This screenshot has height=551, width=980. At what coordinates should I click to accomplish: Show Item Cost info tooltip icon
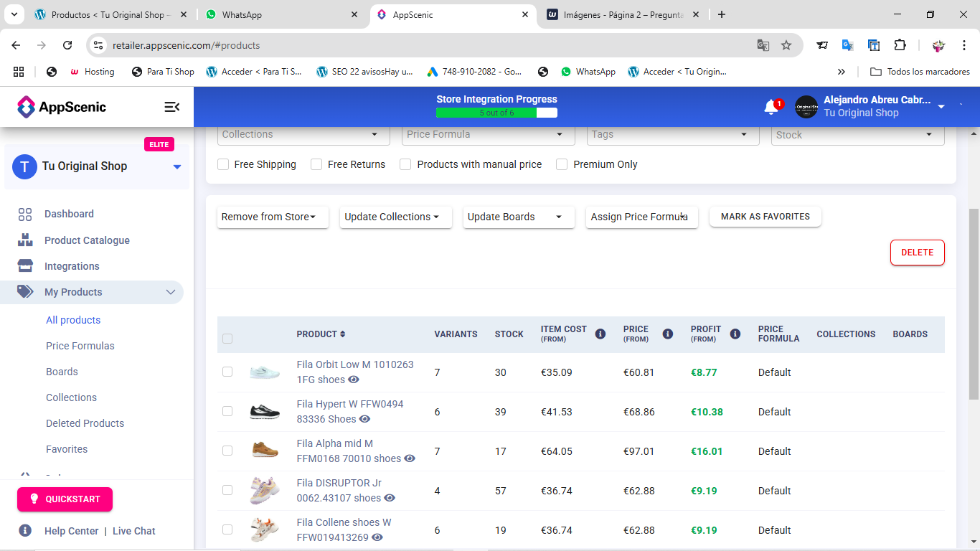tap(600, 334)
